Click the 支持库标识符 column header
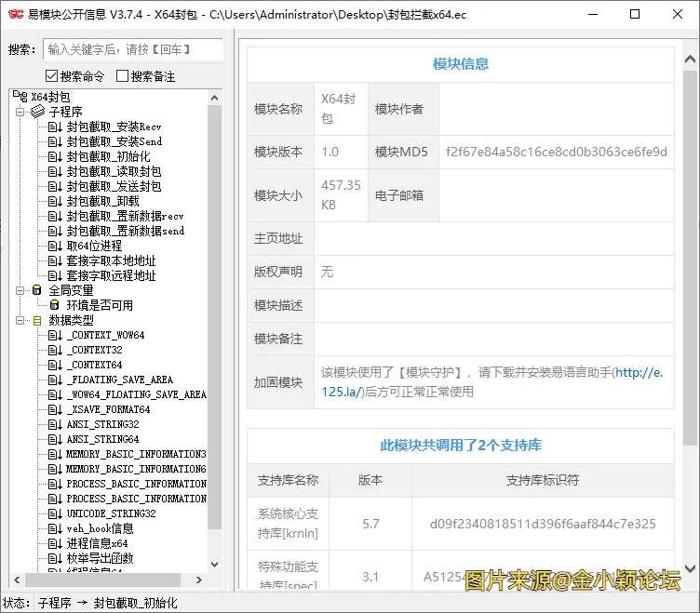The height and width of the screenshot is (613, 700). (x=543, y=480)
